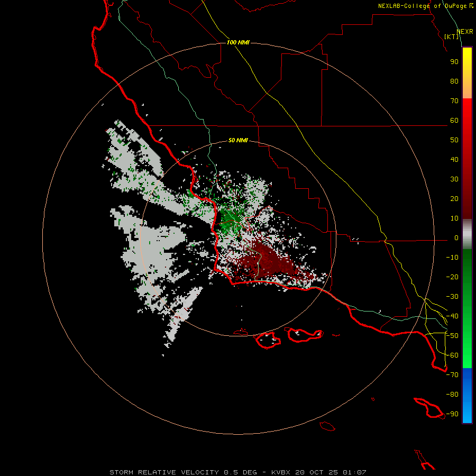476x476 pixels.
Task: Click the 20 OCT 25 date text
Action: [x=317, y=472]
